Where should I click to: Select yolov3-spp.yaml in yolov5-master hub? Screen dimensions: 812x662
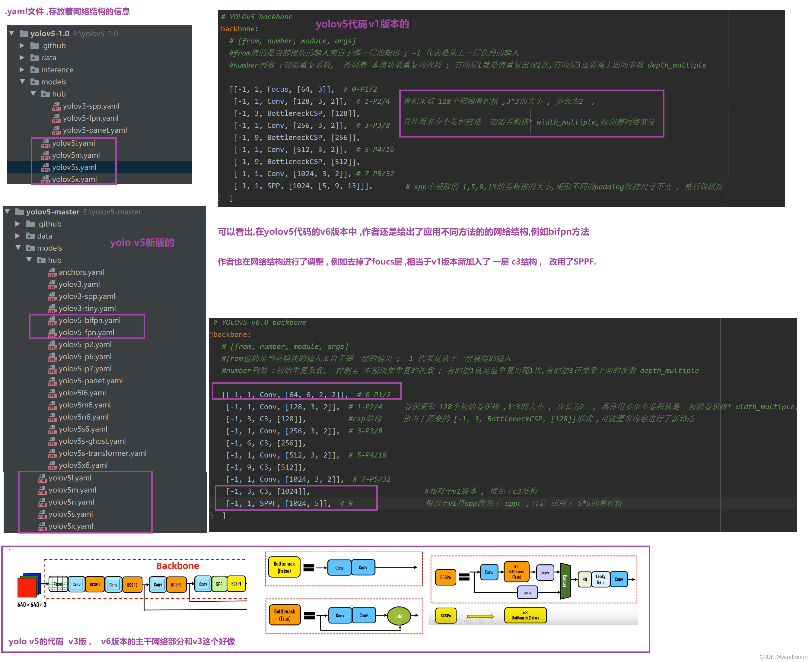coord(87,296)
